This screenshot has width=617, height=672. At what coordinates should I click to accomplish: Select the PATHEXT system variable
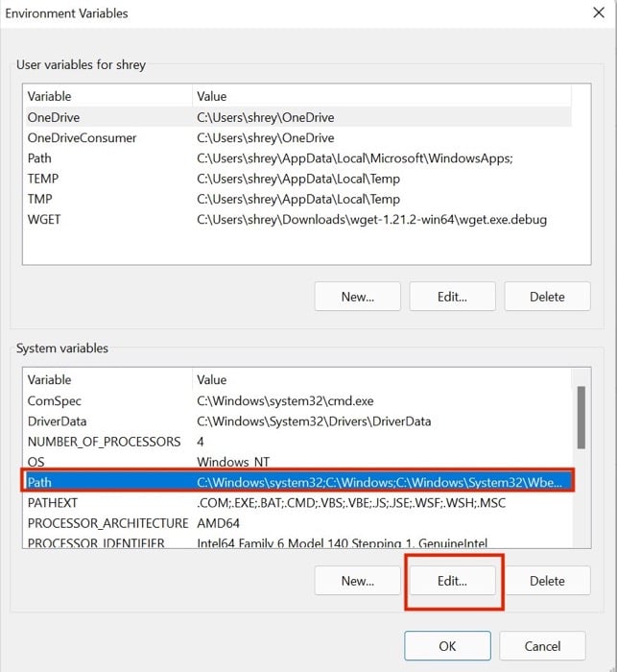[x=298, y=503]
